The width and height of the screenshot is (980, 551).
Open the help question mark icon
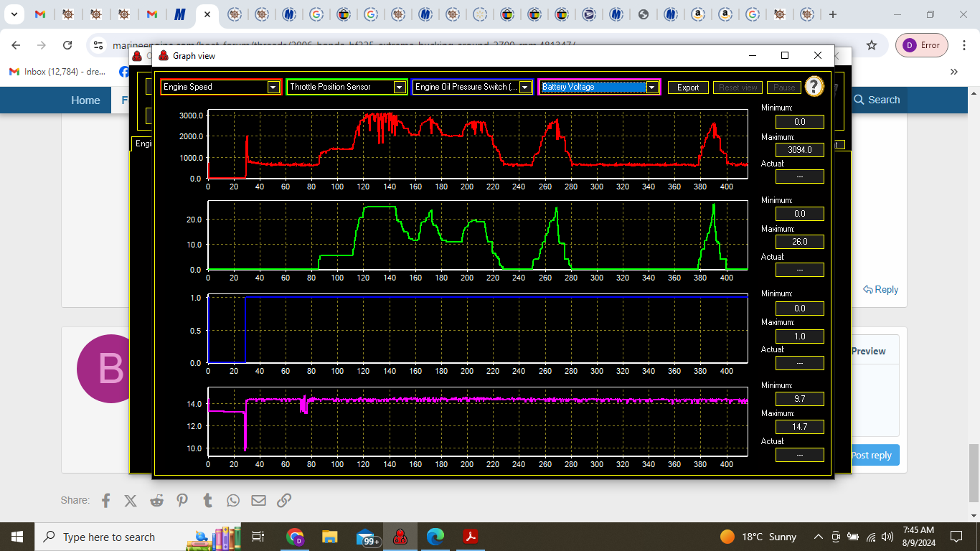tap(814, 86)
